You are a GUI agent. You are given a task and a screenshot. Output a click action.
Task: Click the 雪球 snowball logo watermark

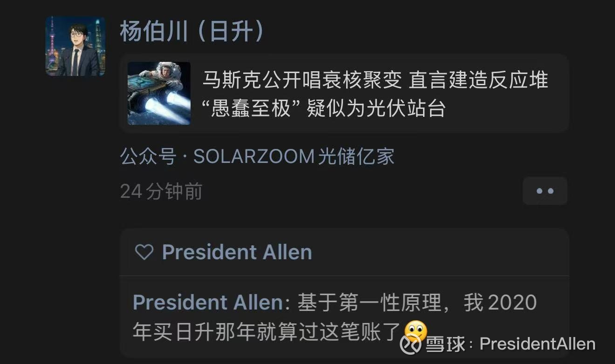click(x=411, y=344)
